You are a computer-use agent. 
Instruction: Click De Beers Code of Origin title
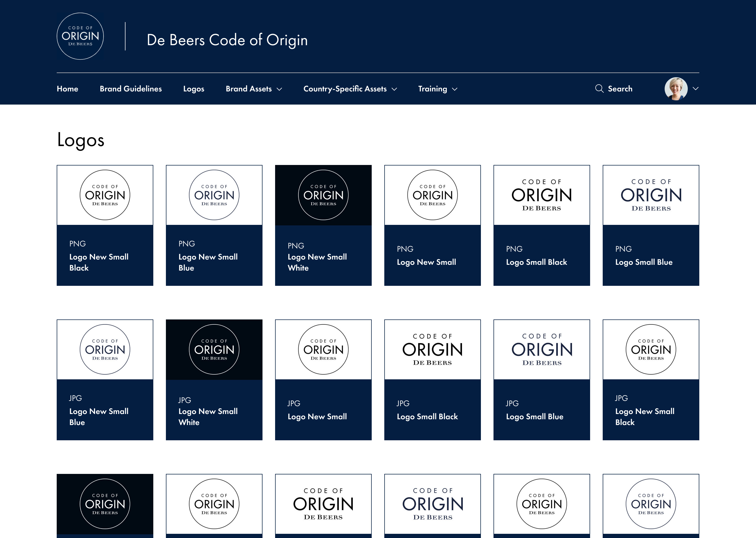pyautogui.click(x=227, y=40)
